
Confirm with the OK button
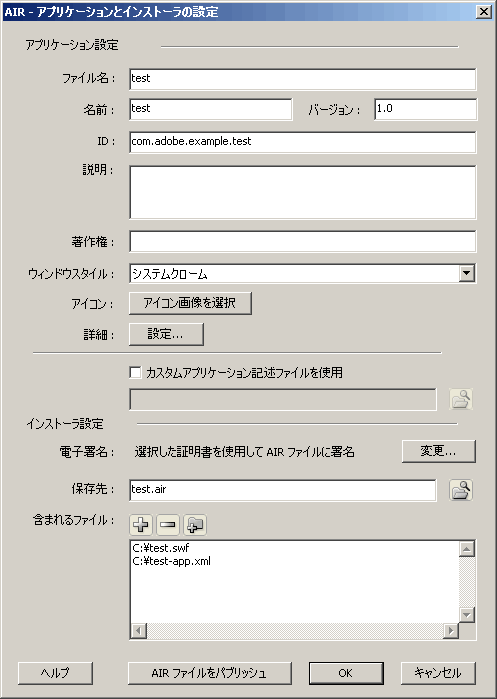pyautogui.click(x=346, y=673)
